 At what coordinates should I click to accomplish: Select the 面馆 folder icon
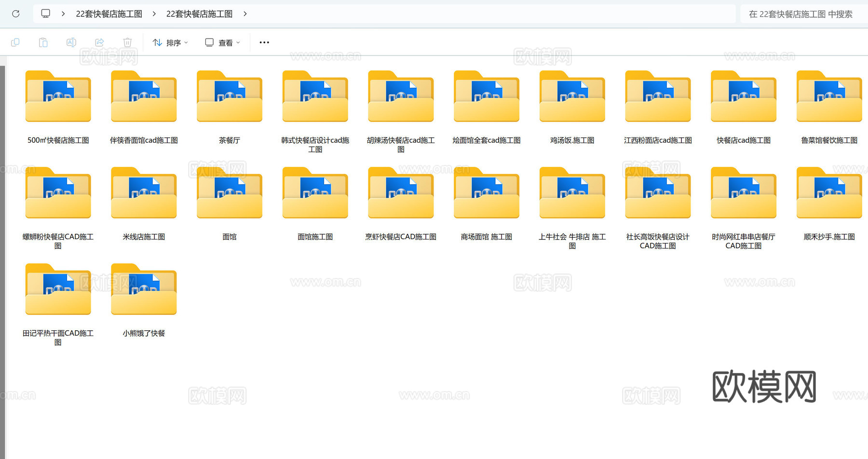click(230, 193)
